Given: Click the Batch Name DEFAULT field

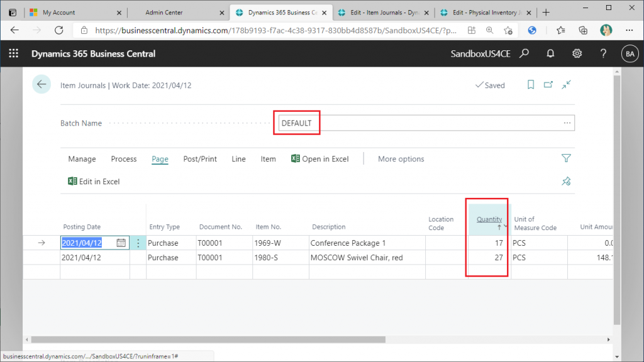Looking at the screenshot, I should click(x=426, y=123).
